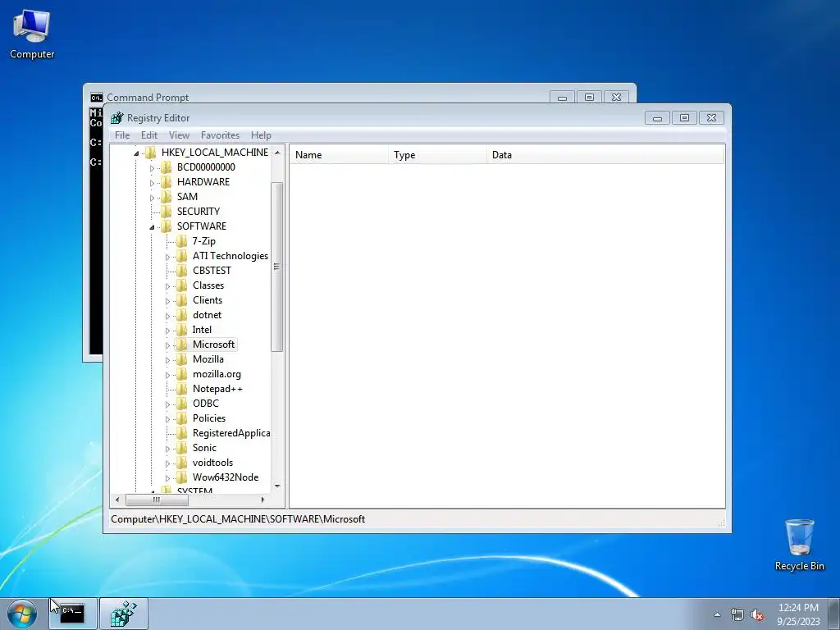Click the Notepad++ folder icon

[182, 389]
